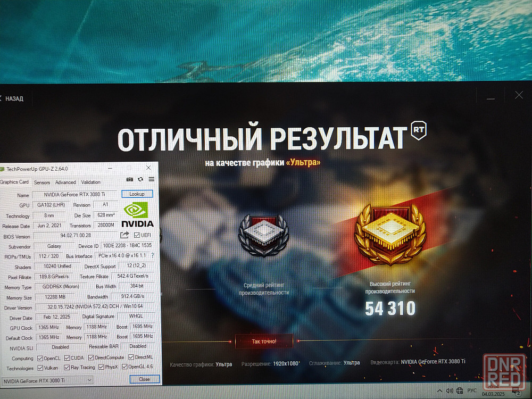Click the Device ID value 10DE 2208

tap(128, 245)
